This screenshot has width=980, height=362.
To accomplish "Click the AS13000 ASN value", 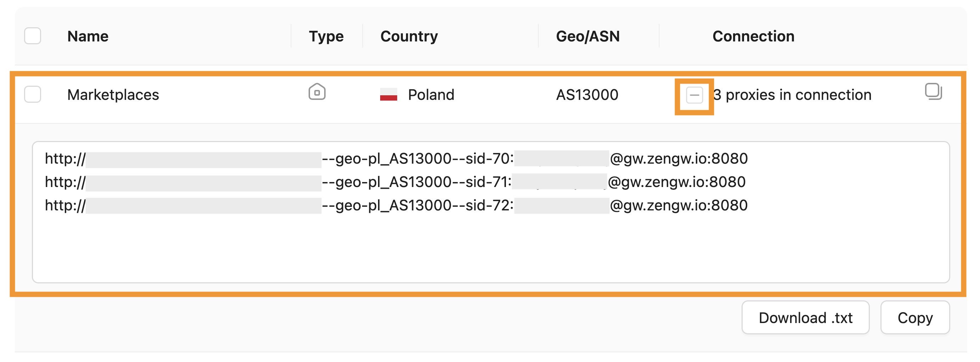I will pos(587,95).
